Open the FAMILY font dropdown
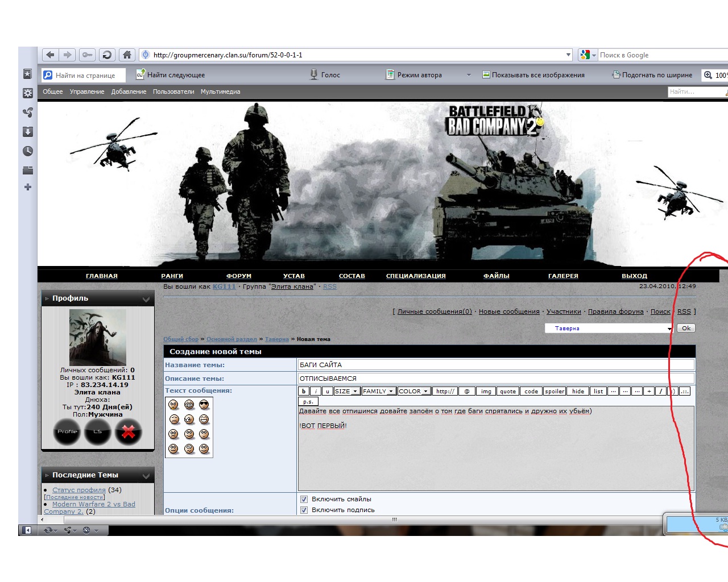Image resolution: width=728 pixels, height=582 pixels. [379, 391]
